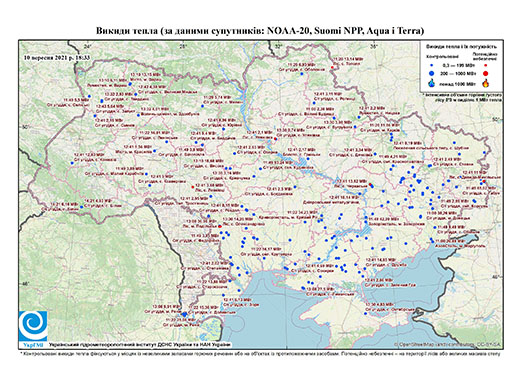
Task: Click the small red dot legend symbol
Action: click(x=486, y=66)
